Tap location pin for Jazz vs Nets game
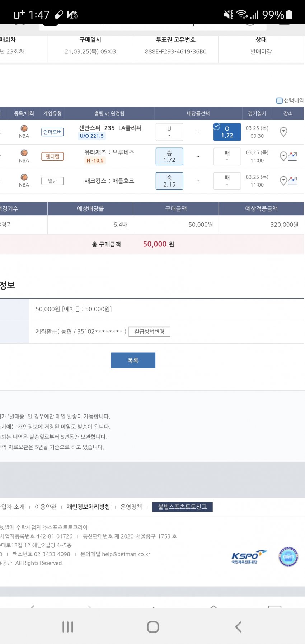The image size is (305, 644). (283, 156)
